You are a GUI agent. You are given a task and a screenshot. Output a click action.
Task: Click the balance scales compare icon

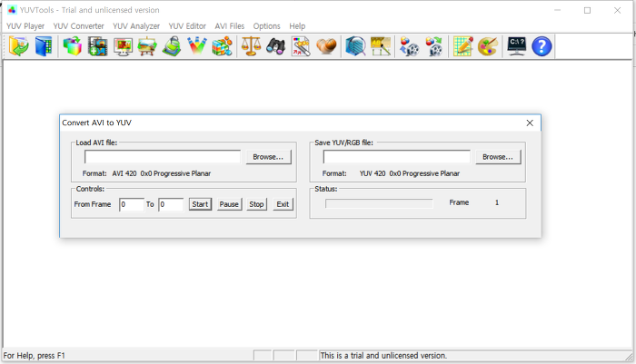click(x=251, y=46)
